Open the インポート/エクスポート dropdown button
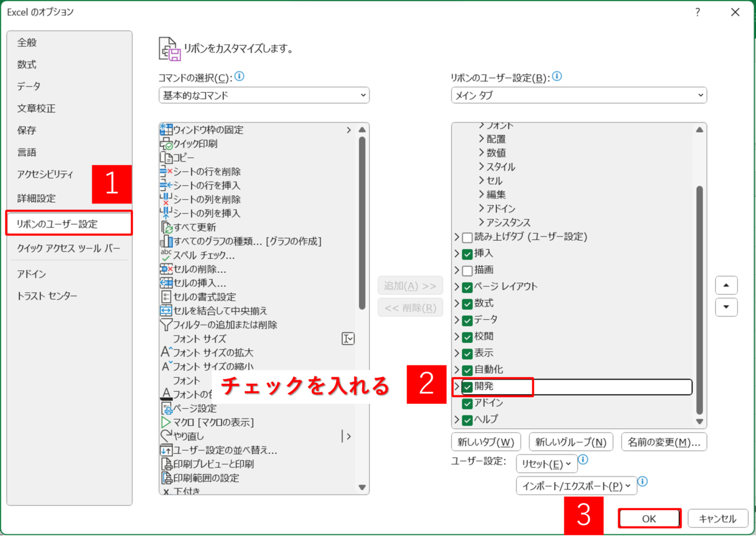The width and height of the screenshot is (756, 552). pyautogui.click(x=576, y=486)
